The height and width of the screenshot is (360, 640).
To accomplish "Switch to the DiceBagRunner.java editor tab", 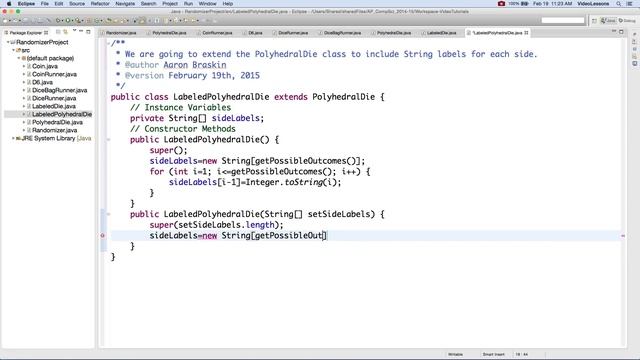I will 342,33.
